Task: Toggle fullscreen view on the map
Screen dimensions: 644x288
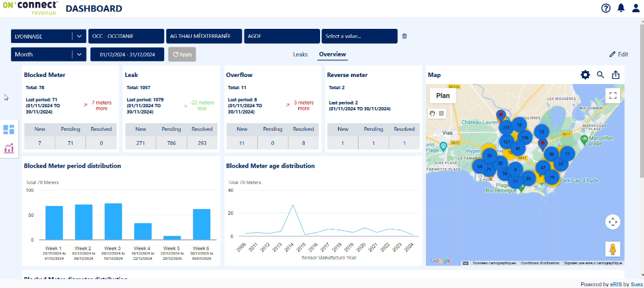Action: tap(613, 96)
